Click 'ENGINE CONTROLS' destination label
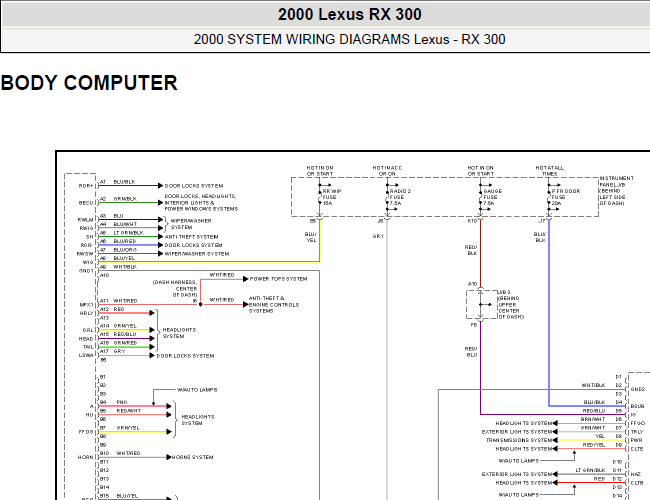The height and width of the screenshot is (500, 650). click(274, 305)
